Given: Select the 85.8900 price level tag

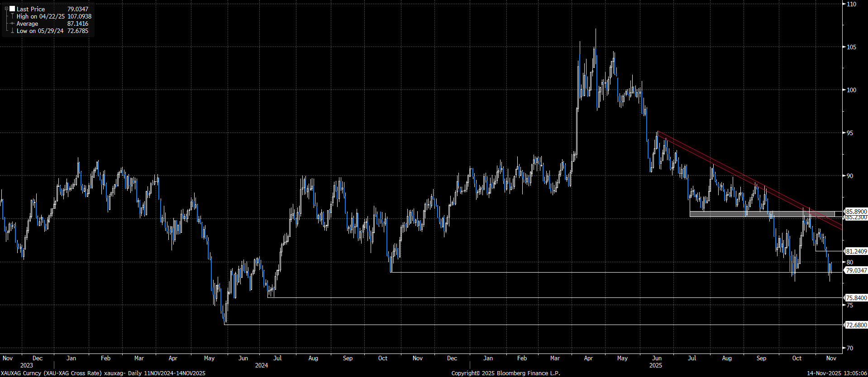Looking at the screenshot, I should point(856,211).
